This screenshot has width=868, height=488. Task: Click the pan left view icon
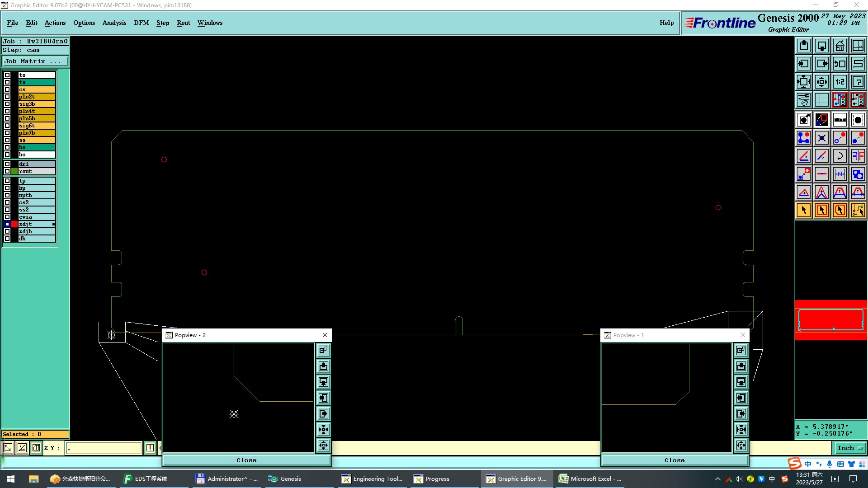[804, 64]
